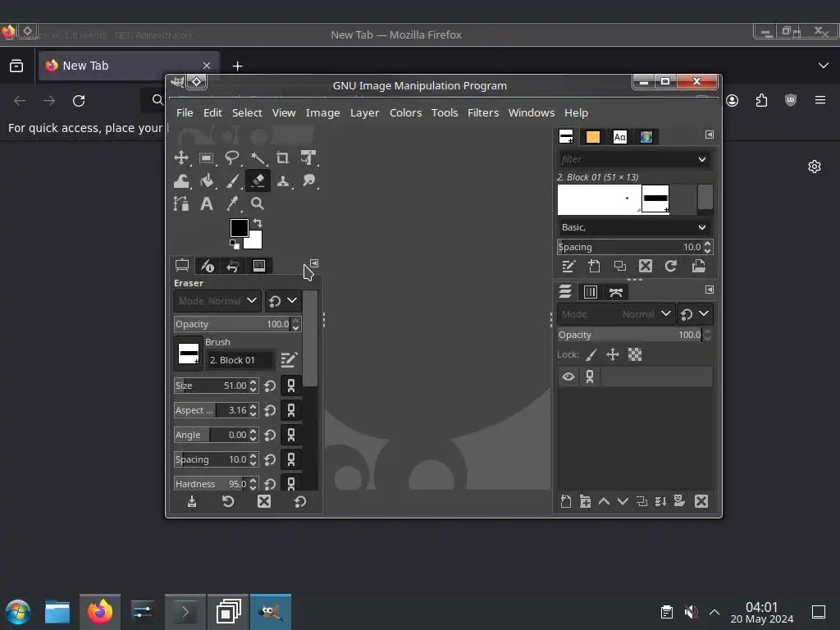Switch to the Tool Options tab
The height and width of the screenshot is (630, 840).
(182, 266)
